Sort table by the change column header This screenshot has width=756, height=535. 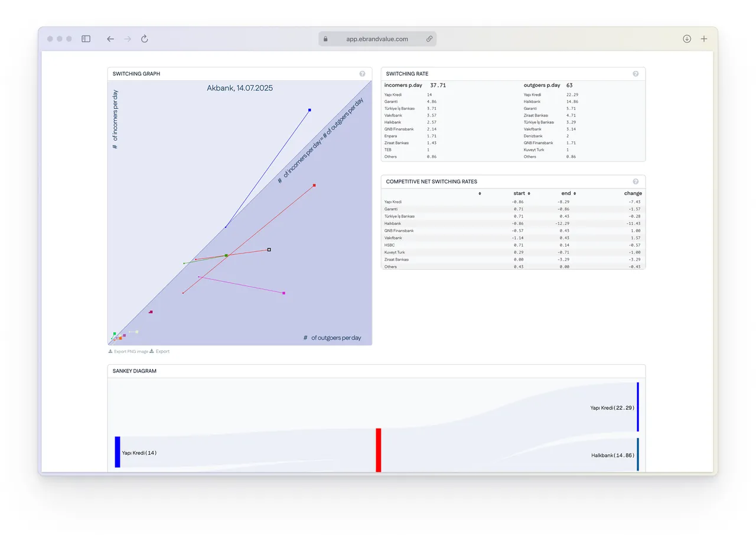point(633,193)
